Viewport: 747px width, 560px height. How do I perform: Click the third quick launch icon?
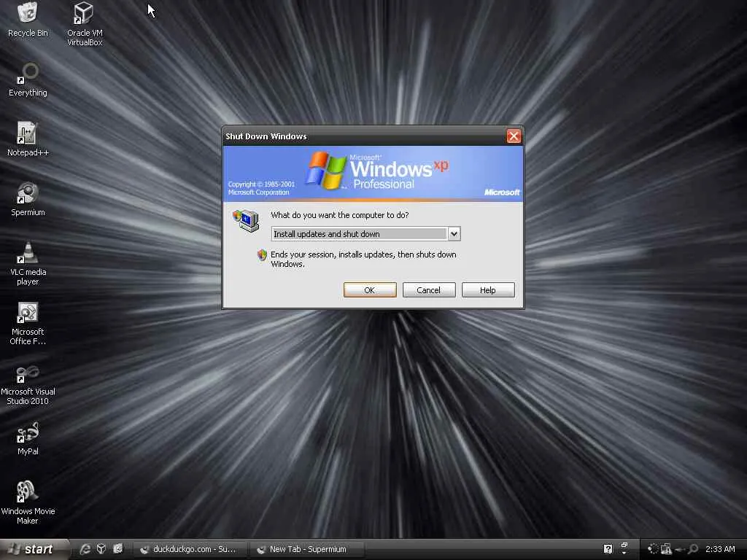(x=117, y=549)
